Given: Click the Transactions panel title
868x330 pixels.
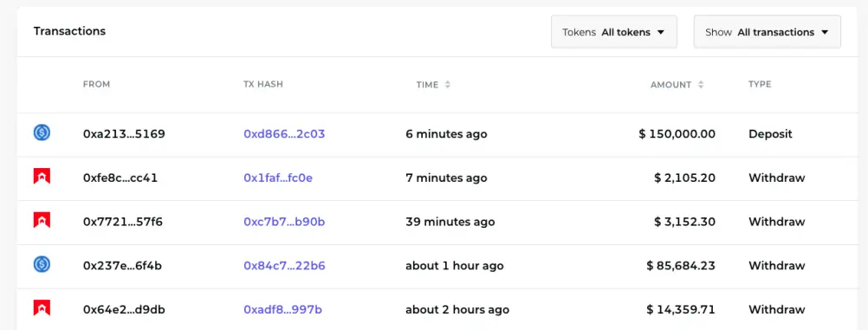Looking at the screenshot, I should pos(70,31).
